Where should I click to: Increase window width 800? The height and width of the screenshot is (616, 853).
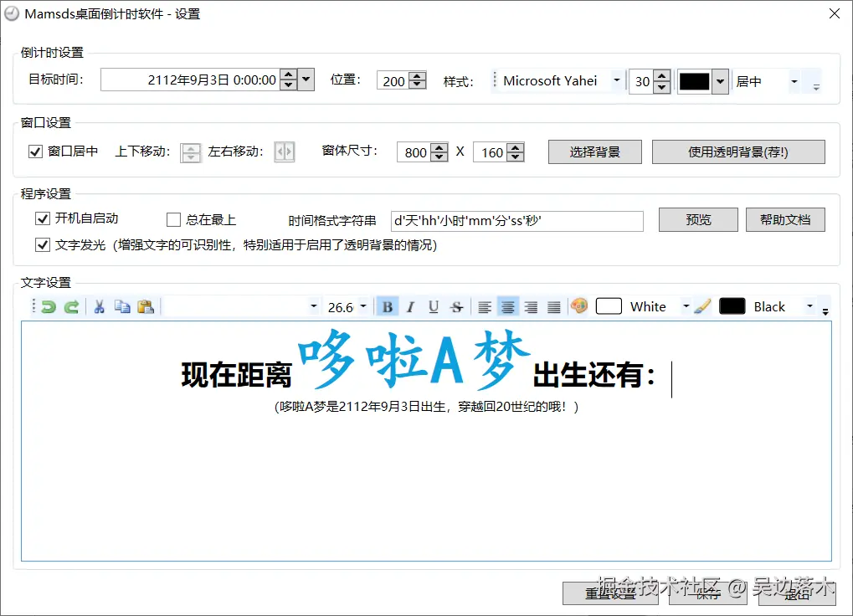pos(439,146)
